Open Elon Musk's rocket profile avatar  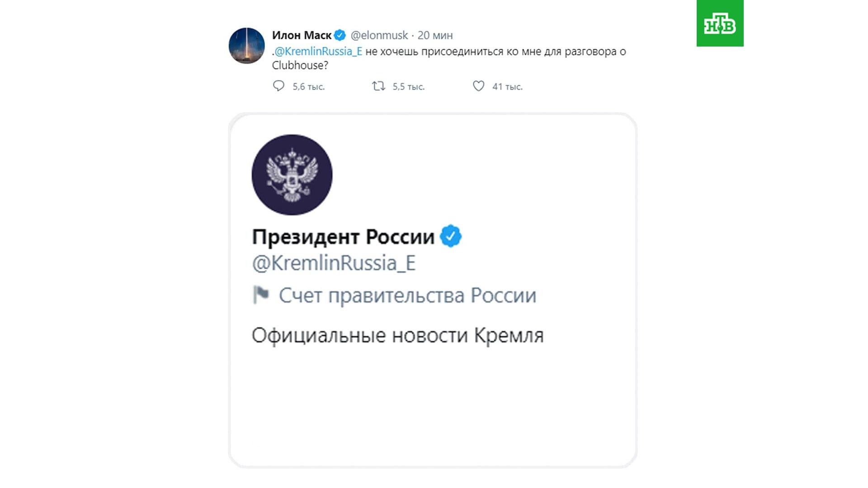point(246,46)
